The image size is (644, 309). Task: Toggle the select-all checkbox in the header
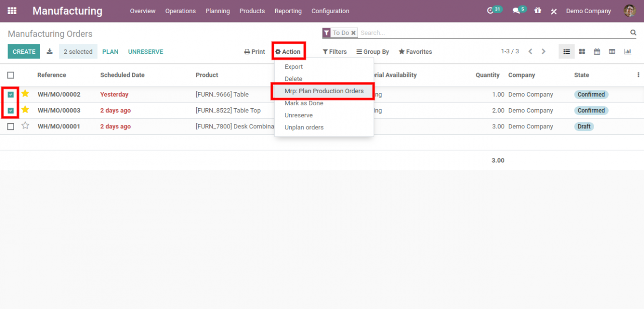(x=11, y=74)
